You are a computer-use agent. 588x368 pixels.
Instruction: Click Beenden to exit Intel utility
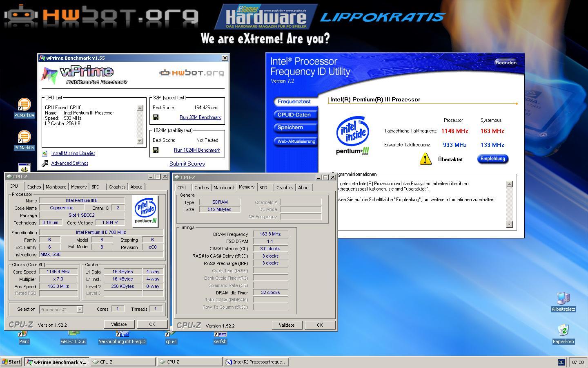point(506,63)
